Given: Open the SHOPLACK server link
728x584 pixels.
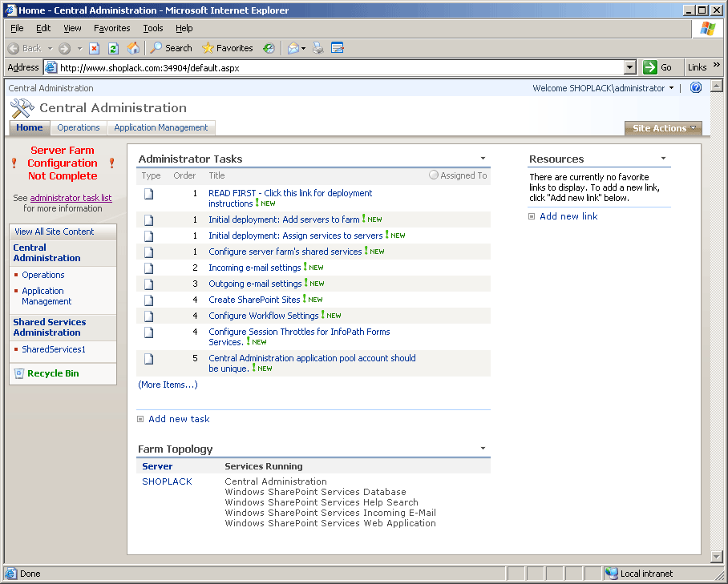Looking at the screenshot, I should 167,482.
